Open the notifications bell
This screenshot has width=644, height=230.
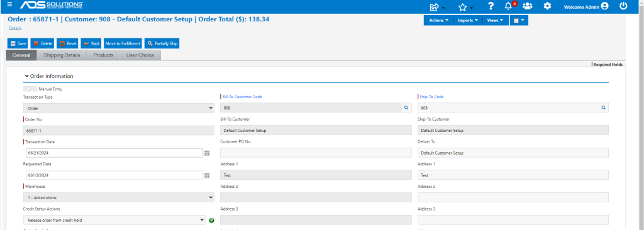(508, 6)
